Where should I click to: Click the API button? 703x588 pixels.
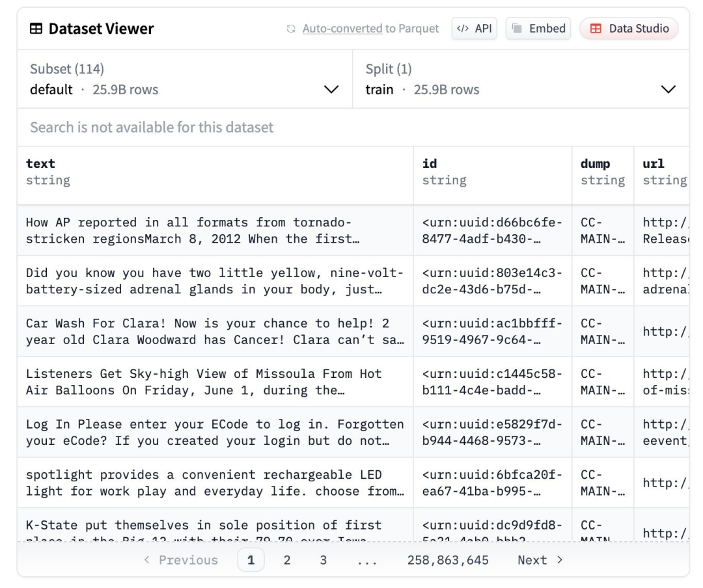pos(475,29)
